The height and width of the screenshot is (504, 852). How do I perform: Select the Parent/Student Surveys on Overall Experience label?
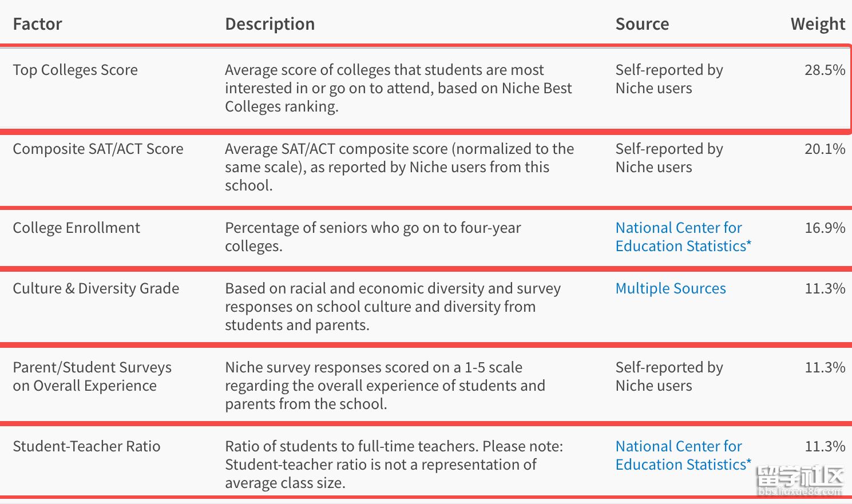click(92, 376)
